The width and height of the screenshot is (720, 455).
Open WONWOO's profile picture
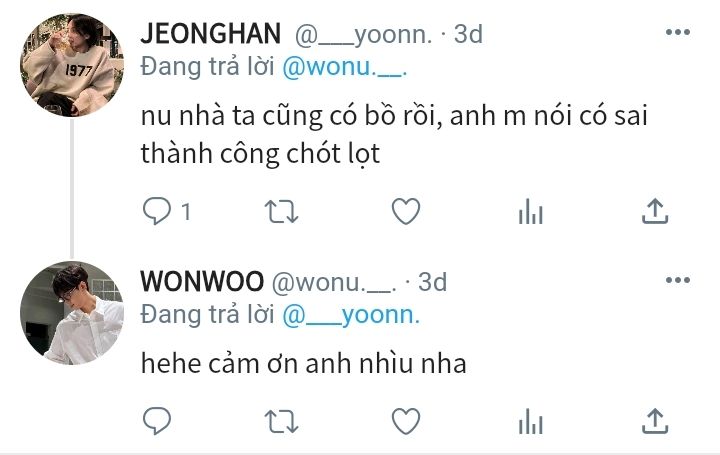pyautogui.click(x=72, y=313)
